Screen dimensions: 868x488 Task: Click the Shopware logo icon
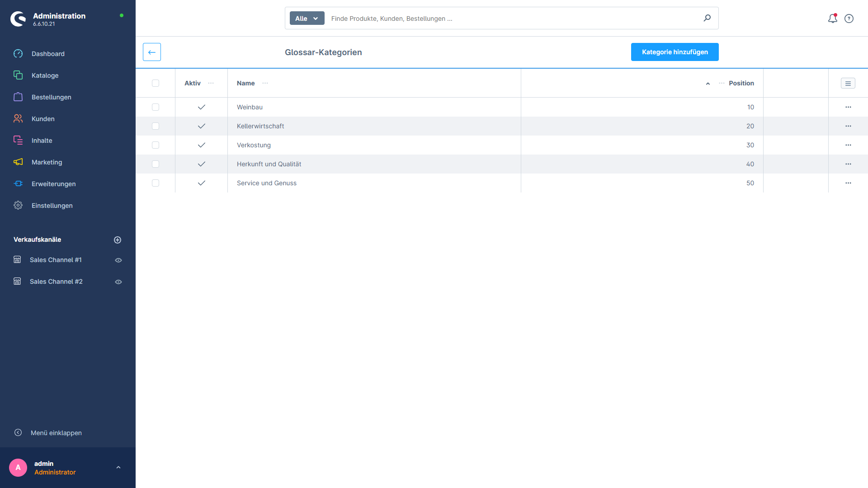coord(18,19)
